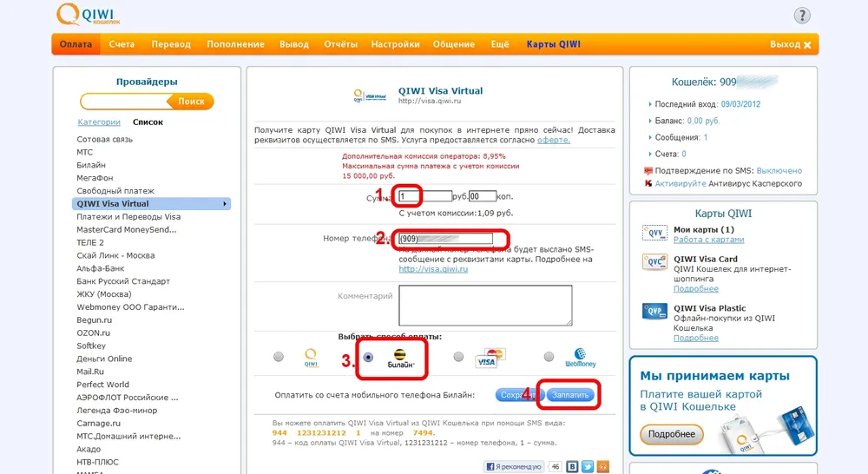This screenshot has width=868, height=474.
Task: Click the QIWI wallet payment method logo
Action: click(311, 358)
